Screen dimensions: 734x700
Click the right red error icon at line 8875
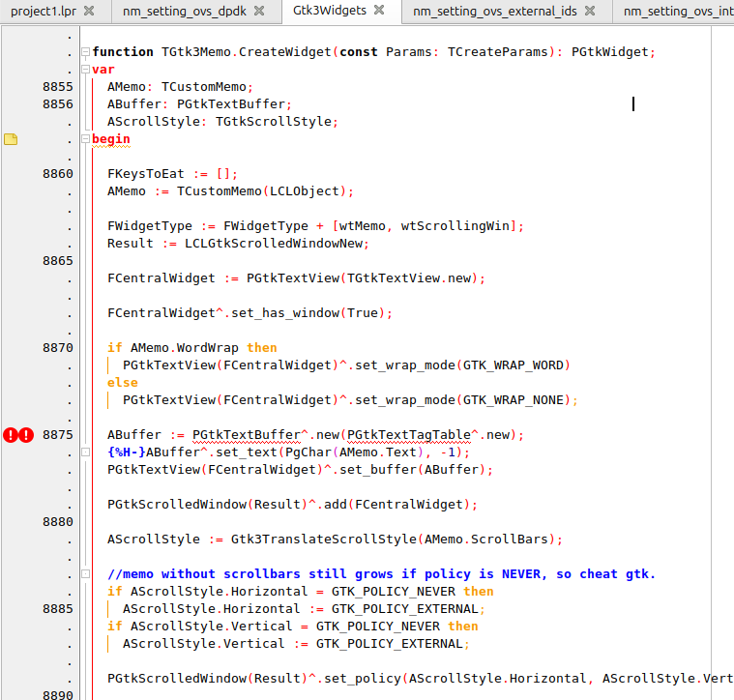click(26, 435)
